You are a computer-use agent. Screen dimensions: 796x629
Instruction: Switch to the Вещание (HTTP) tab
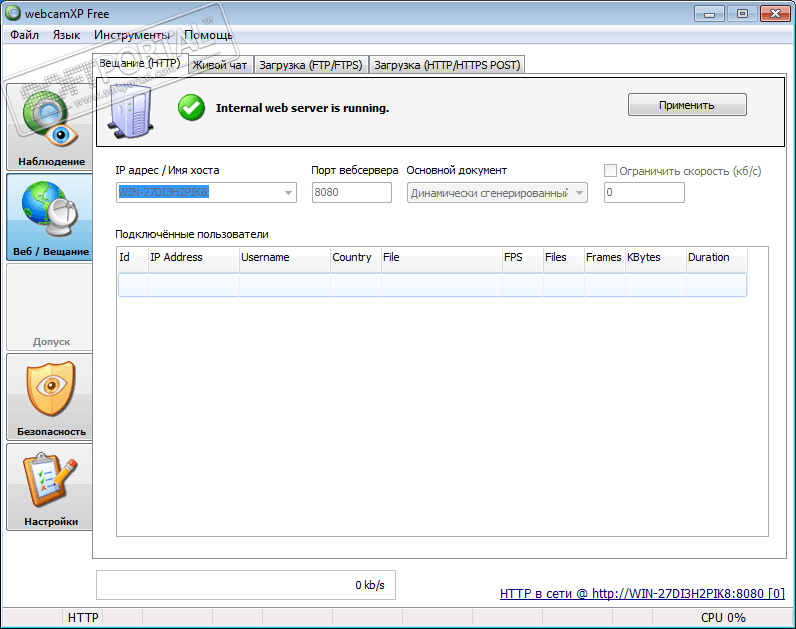click(x=140, y=64)
